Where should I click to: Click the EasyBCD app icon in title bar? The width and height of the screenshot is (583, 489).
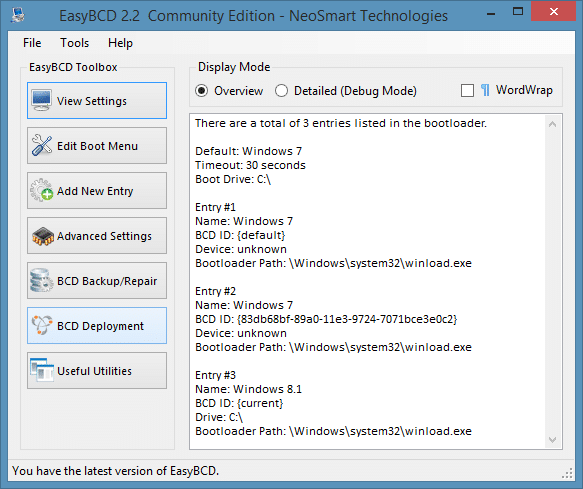pos(18,15)
